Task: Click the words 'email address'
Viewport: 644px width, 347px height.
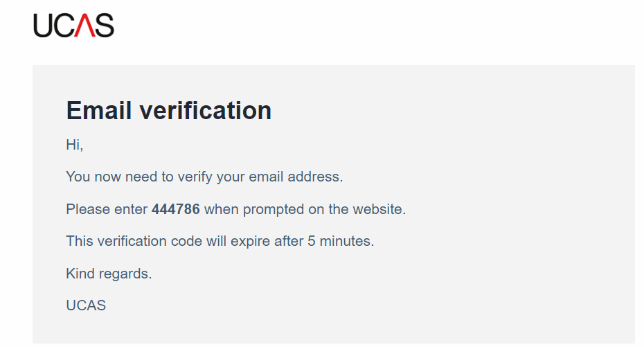Action: [x=294, y=177]
